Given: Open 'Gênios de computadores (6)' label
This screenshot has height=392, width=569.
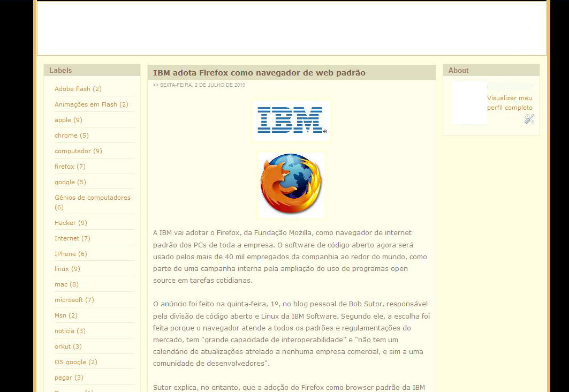Looking at the screenshot, I should 93,202.
